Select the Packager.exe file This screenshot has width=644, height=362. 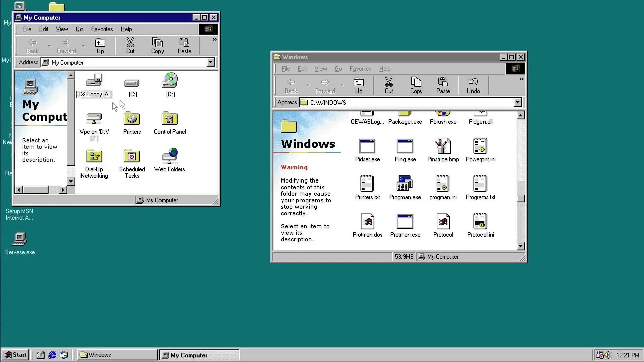tap(405, 119)
